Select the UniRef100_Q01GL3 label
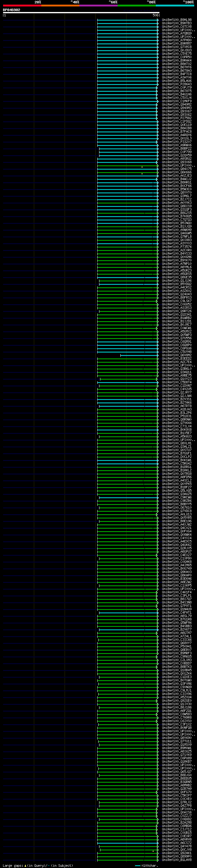 176,139
